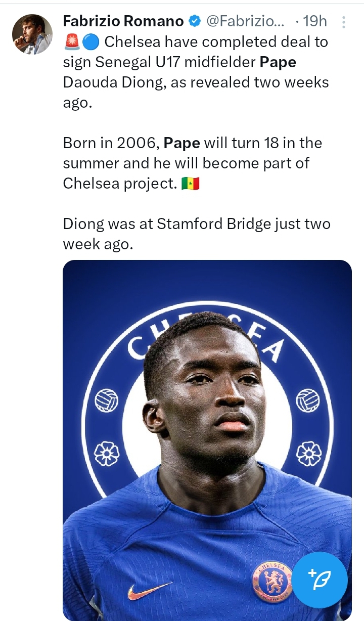This screenshot has width=364, height=621.
Task: Click the Fabrizio Romano display name
Action: pyautogui.click(x=123, y=21)
